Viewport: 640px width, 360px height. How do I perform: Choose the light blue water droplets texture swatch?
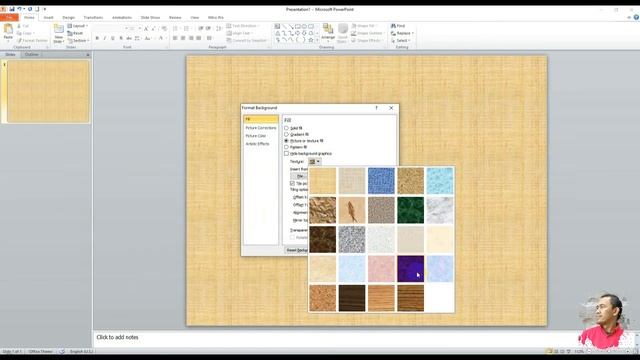click(440, 181)
